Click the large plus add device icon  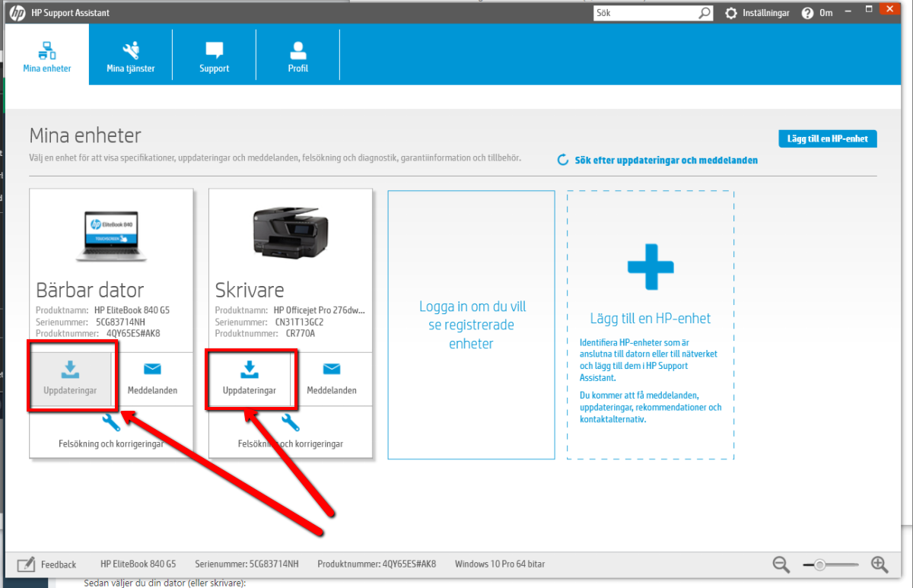[651, 265]
